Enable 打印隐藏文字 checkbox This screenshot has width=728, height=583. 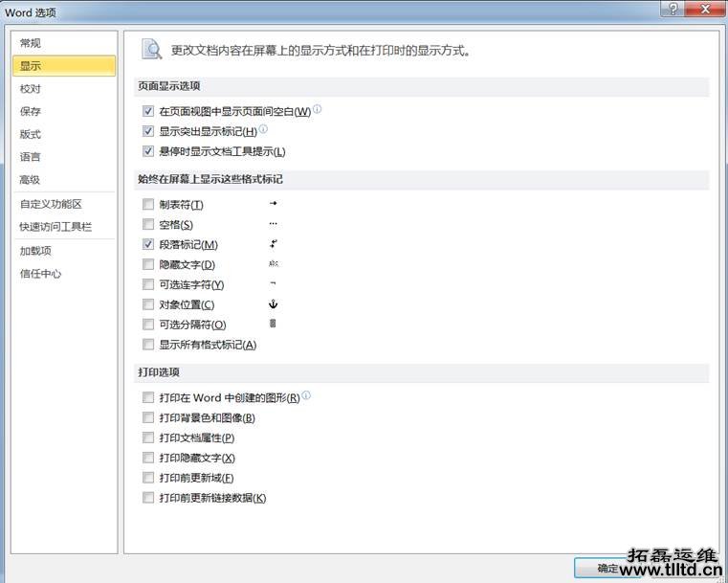pyautogui.click(x=148, y=458)
